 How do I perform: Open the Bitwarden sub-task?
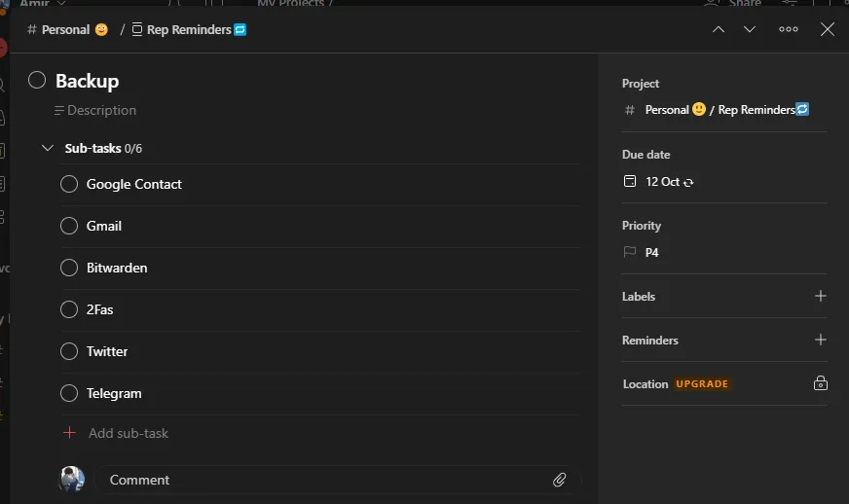[117, 268]
